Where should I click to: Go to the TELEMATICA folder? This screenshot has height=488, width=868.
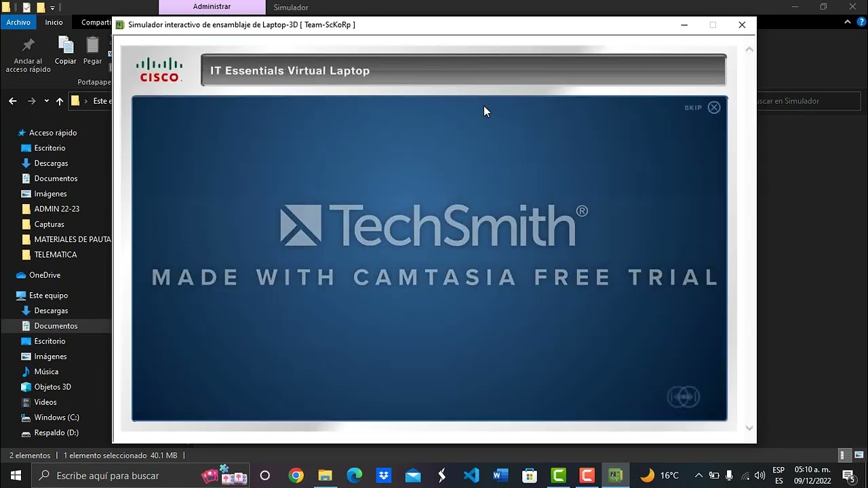pos(56,255)
